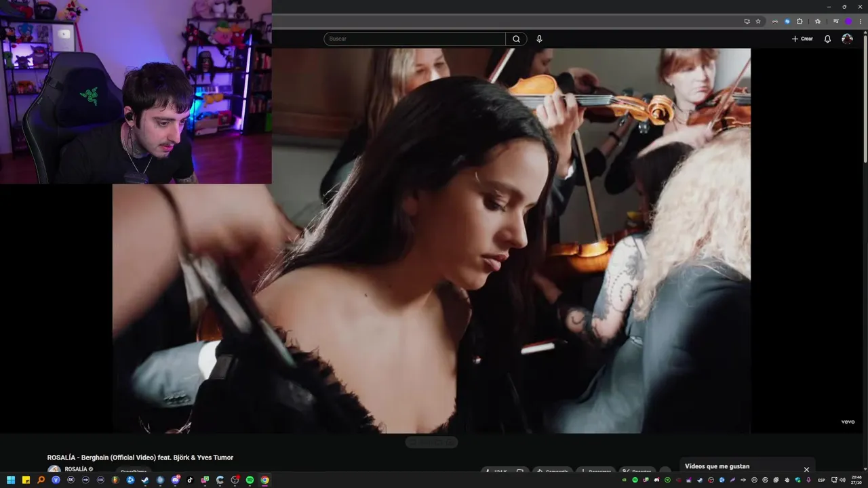Activate voice search microphone icon

point(539,39)
